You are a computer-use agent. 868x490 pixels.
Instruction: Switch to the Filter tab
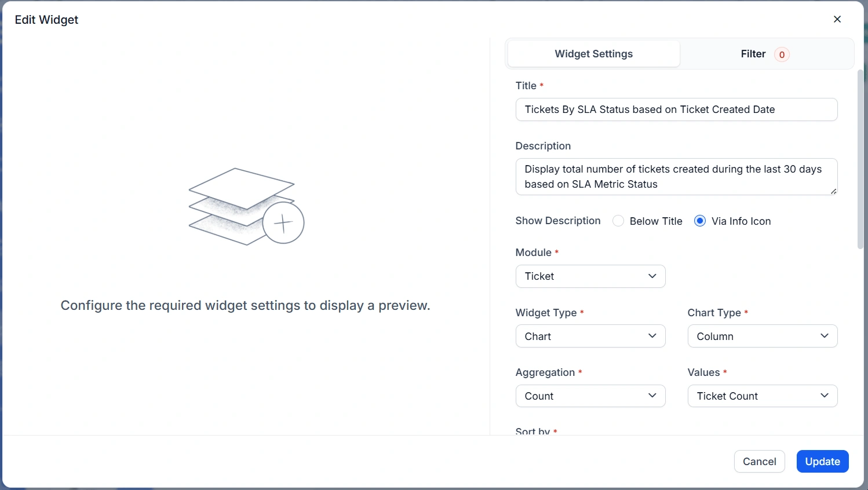[753, 54]
